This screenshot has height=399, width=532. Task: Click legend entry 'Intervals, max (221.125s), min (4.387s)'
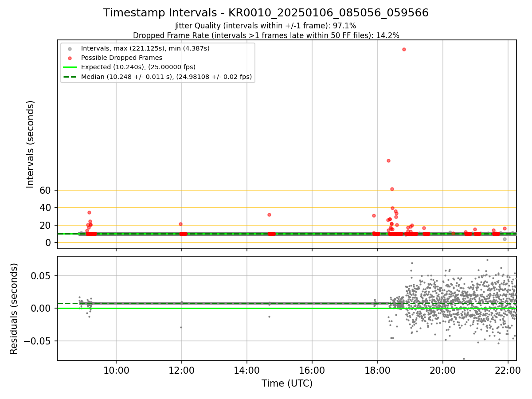[x=145, y=48]
